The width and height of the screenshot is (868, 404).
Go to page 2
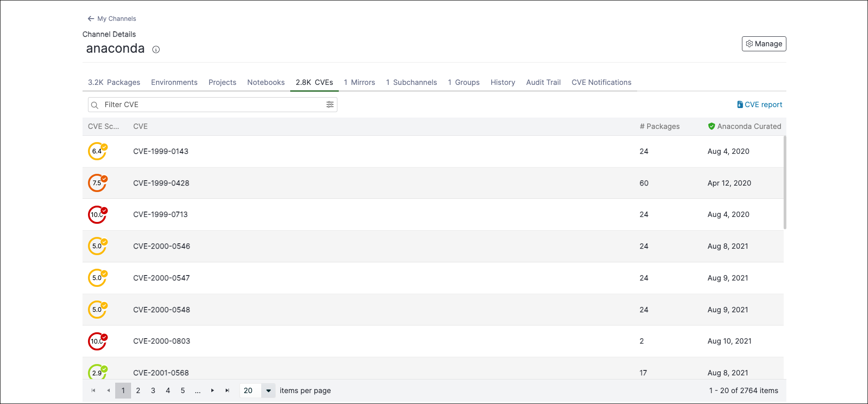(138, 390)
